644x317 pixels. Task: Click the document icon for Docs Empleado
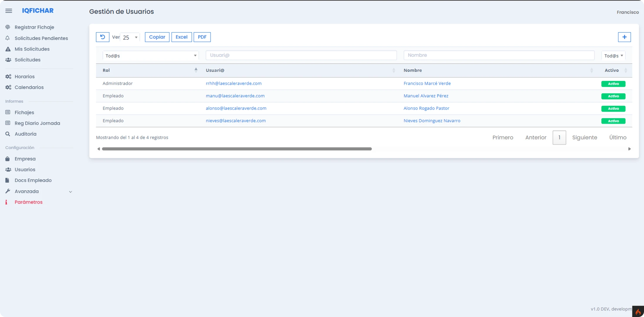coord(7,180)
